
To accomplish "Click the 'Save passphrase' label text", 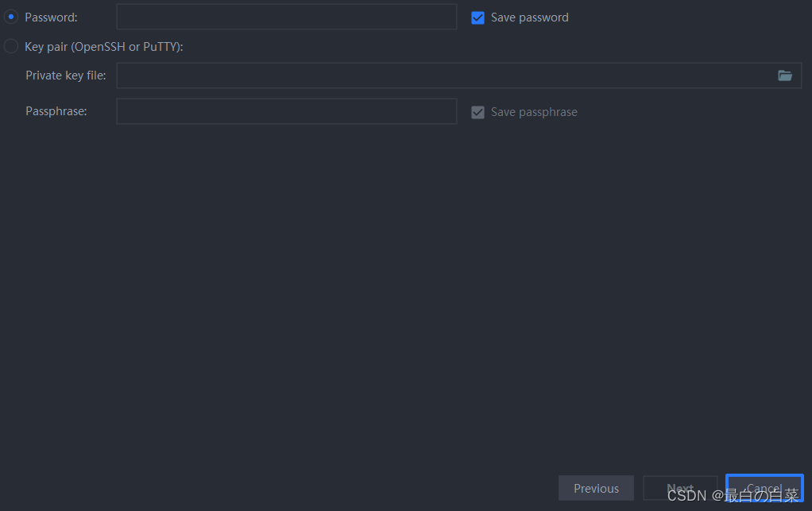I will pyautogui.click(x=534, y=112).
